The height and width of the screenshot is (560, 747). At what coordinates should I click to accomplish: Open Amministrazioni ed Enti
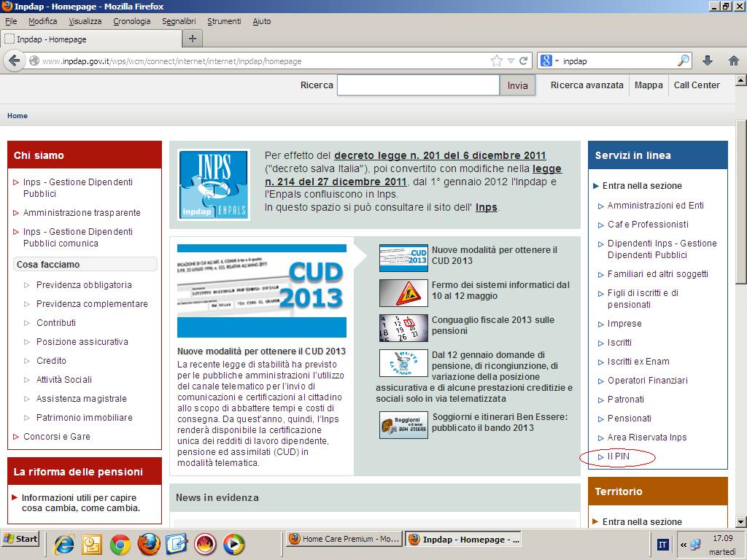(656, 205)
